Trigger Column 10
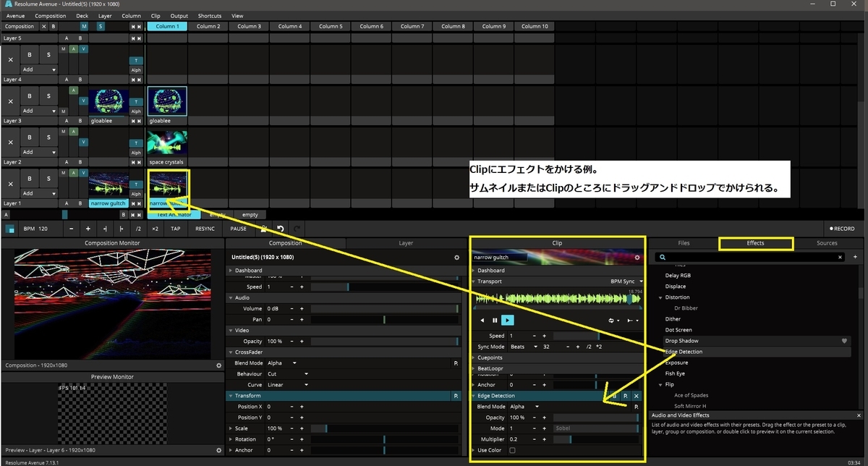The width and height of the screenshot is (868, 466). [535, 26]
